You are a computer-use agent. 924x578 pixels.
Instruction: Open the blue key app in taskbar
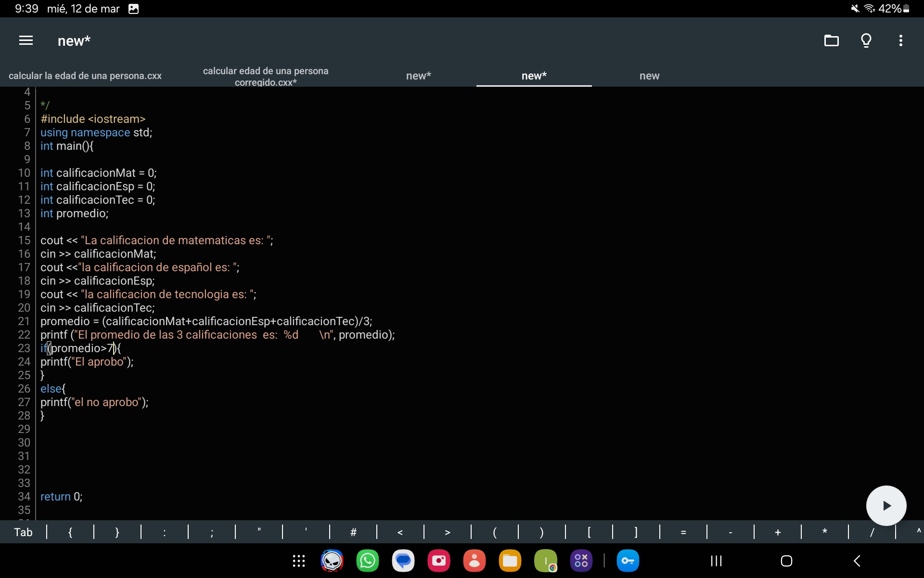pos(628,561)
